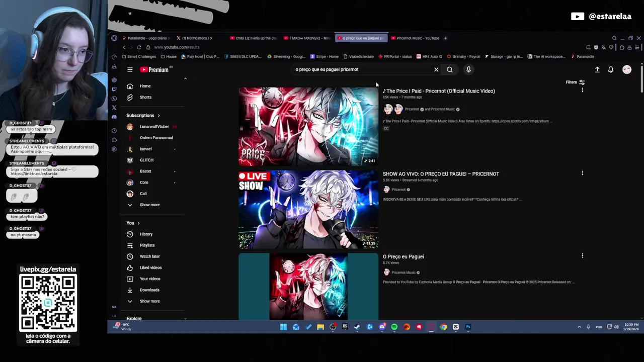Open the LIVE SHOW video thumbnail

click(x=308, y=209)
